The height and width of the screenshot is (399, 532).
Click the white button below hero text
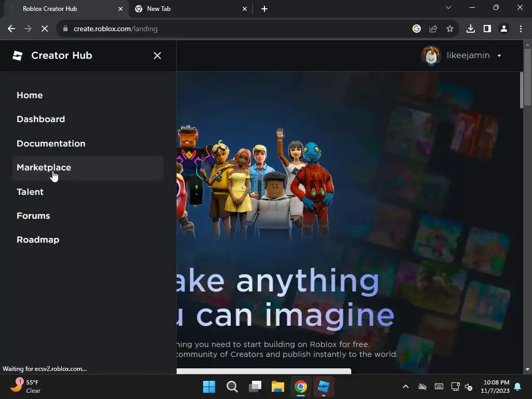pyautogui.click(x=263, y=371)
